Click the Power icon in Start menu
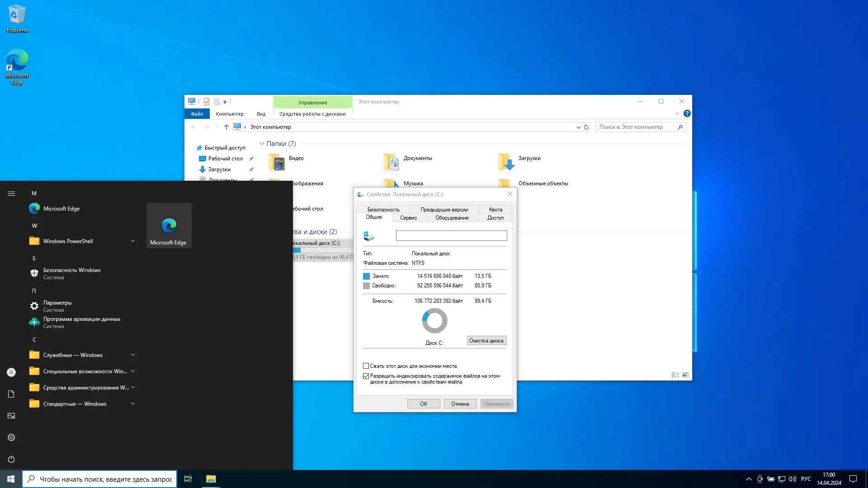Viewport: 868px width, 488px height. [x=11, y=459]
